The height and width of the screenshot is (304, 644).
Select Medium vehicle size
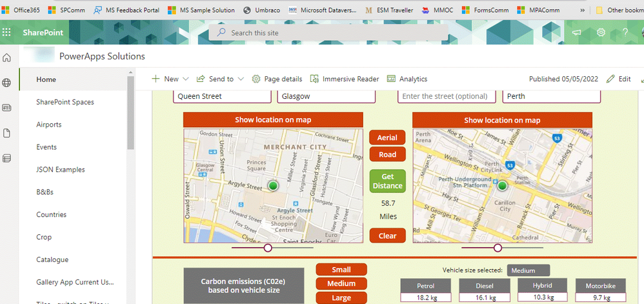click(x=341, y=283)
